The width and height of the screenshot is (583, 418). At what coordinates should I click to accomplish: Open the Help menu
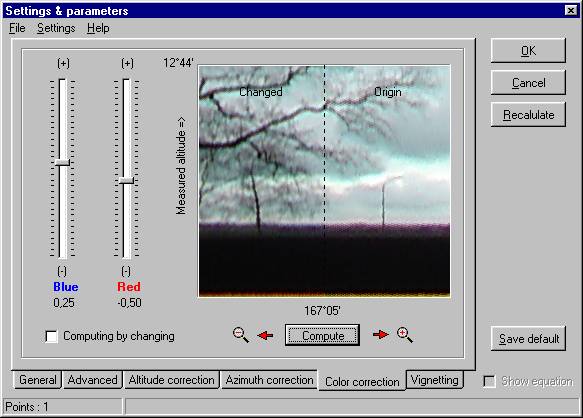click(98, 28)
